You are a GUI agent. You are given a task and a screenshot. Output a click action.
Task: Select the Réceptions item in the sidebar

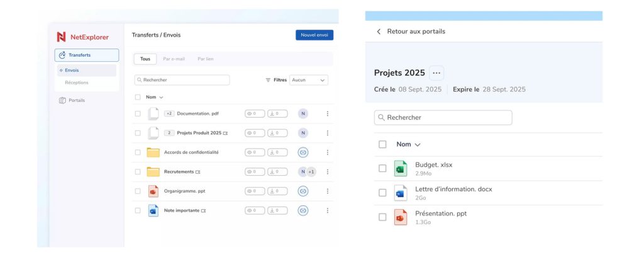[77, 83]
